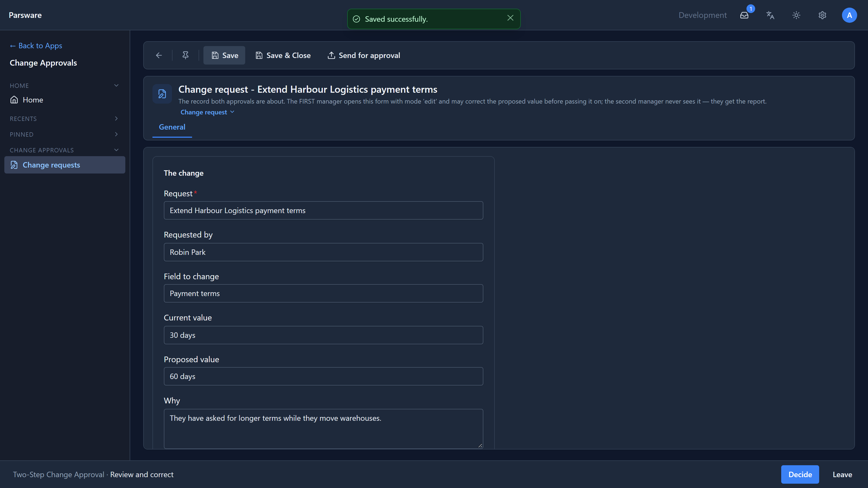Viewport: 868px width, 488px height.
Task: Select the General tab
Action: [172, 127]
